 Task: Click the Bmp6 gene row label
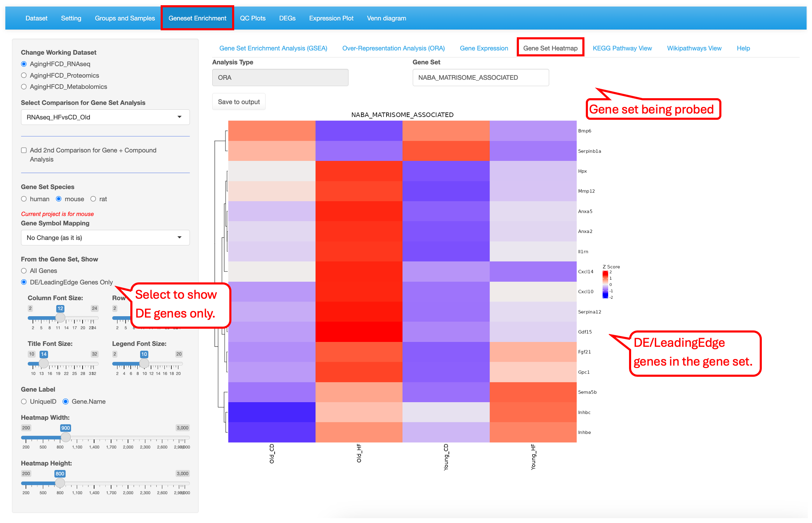point(584,131)
